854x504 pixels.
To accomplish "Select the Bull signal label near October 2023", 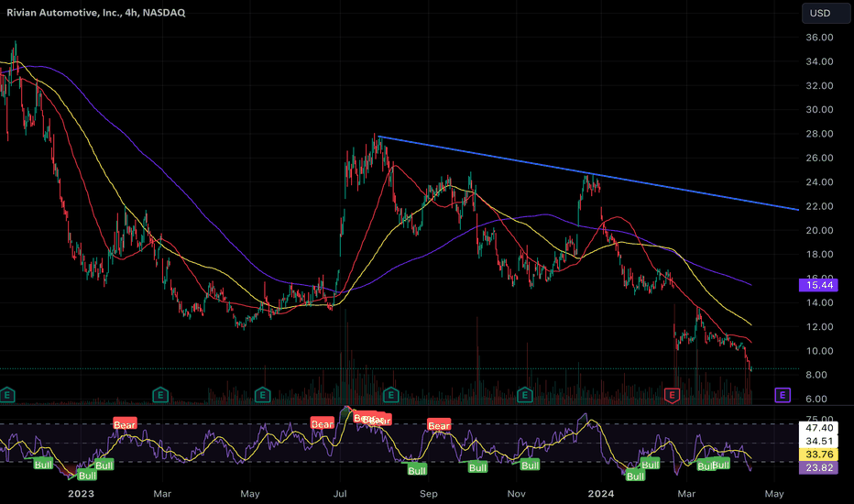I will [x=477, y=467].
